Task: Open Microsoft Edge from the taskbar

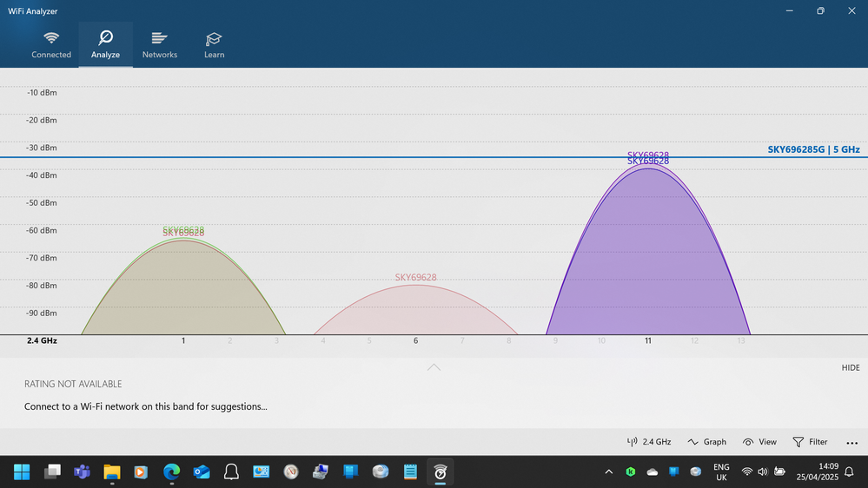Action: (171, 472)
